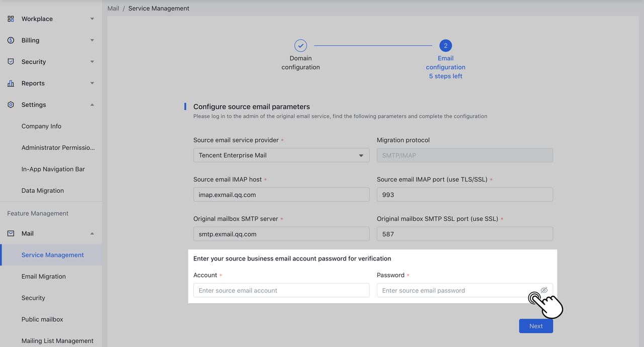Click the source email Account field
Viewport: 644px width, 347px height.
pos(281,290)
